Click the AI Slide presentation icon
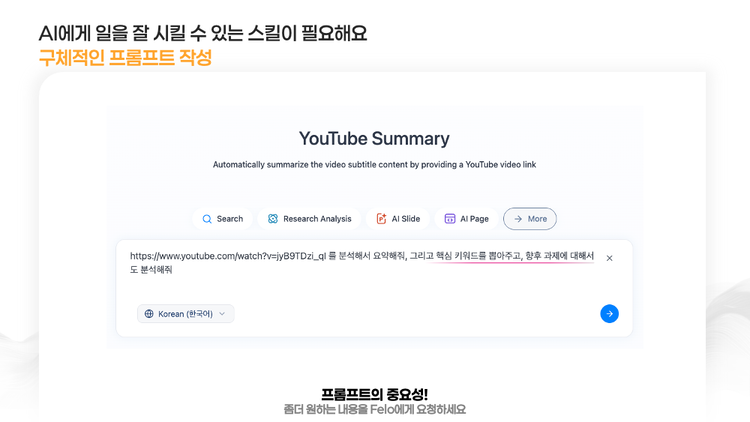 (381, 219)
